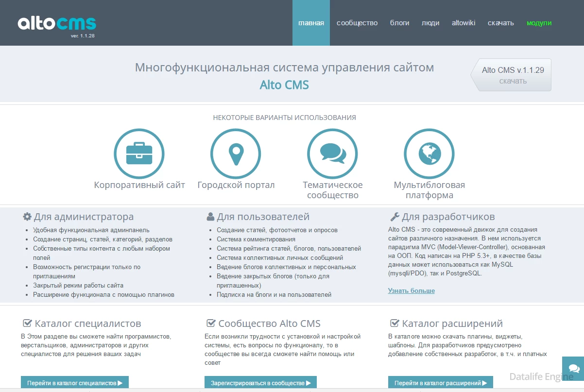
Task: Click the Мультиблоговая платформа label
Action: tap(429, 190)
